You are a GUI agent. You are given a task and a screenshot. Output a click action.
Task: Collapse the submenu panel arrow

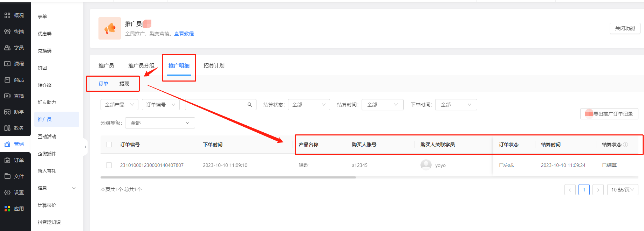tap(85, 147)
